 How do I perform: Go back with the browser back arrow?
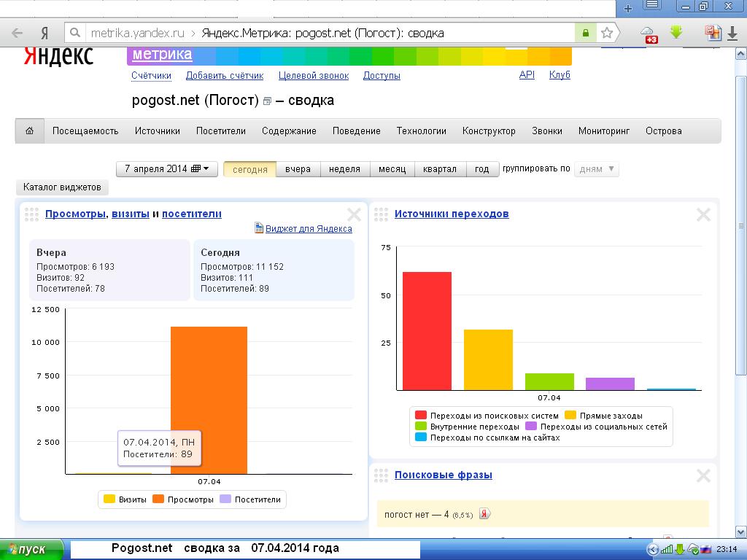pyautogui.click(x=18, y=33)
